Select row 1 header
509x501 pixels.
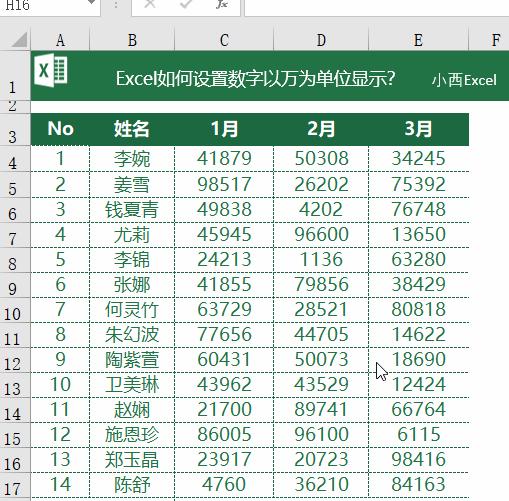(x=15, y=76)
